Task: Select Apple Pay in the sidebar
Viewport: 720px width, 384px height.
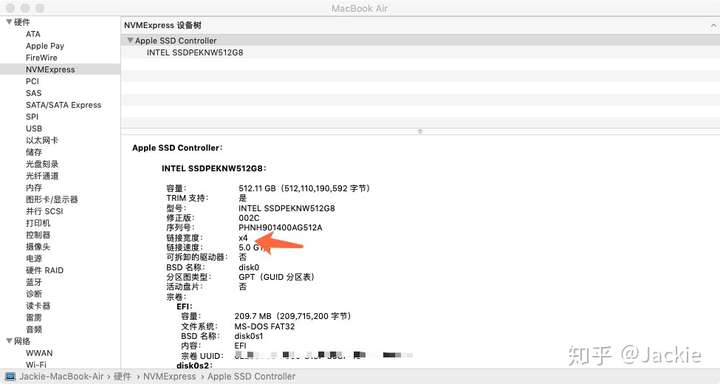Action: point(45,46)
